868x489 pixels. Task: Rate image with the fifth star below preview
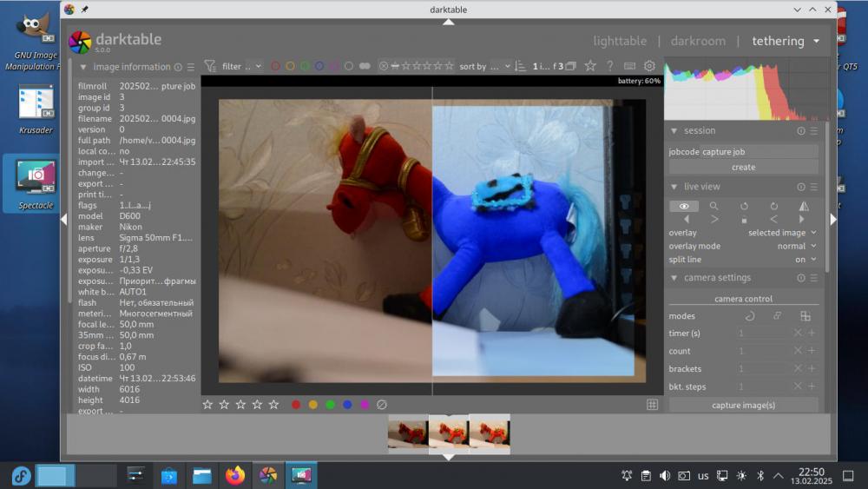tap(273, 405)
